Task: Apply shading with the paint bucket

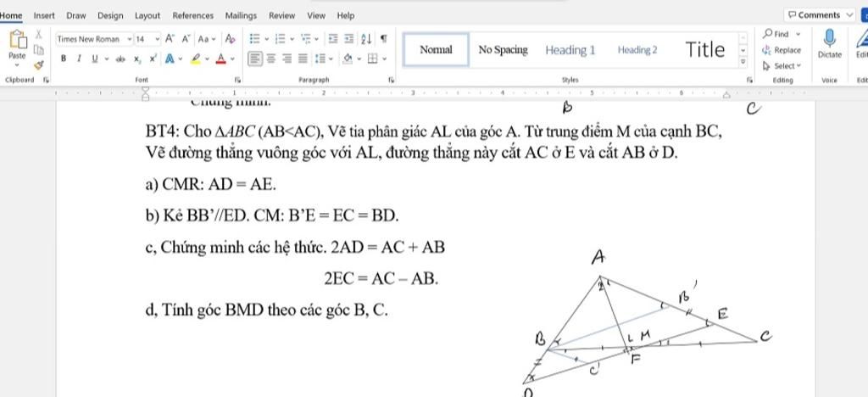Action: [348, 59]
